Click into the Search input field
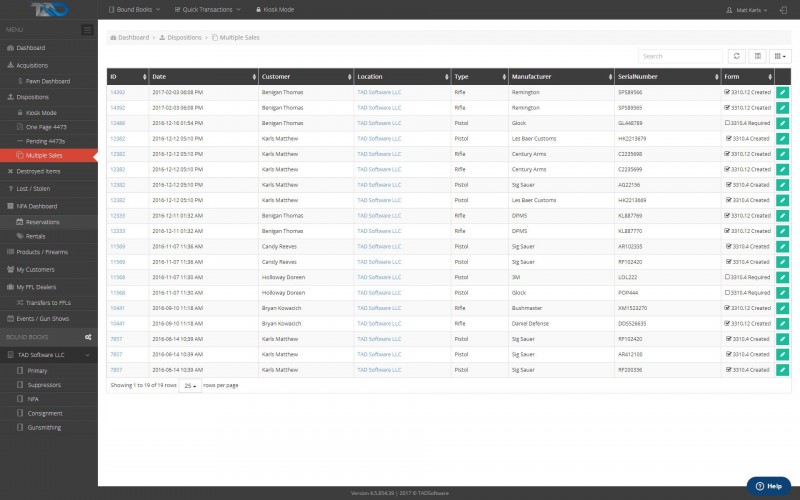The image size is (800, 500). click(680, 56)
